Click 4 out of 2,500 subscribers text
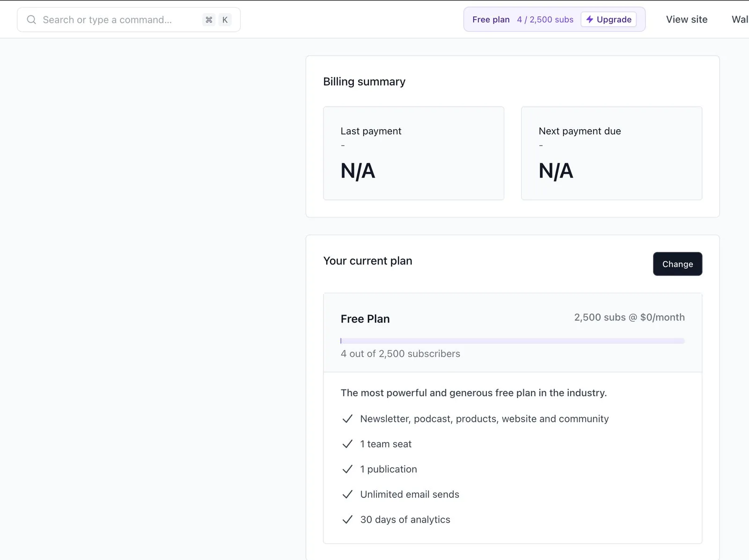749x560 pixels. point(400,354)
